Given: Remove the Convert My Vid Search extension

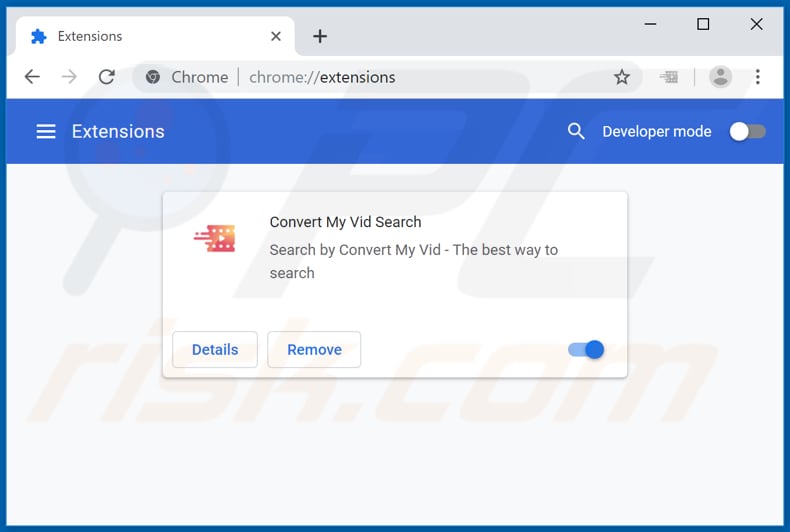Looking at the screenshot, I should tap(314, 349).
